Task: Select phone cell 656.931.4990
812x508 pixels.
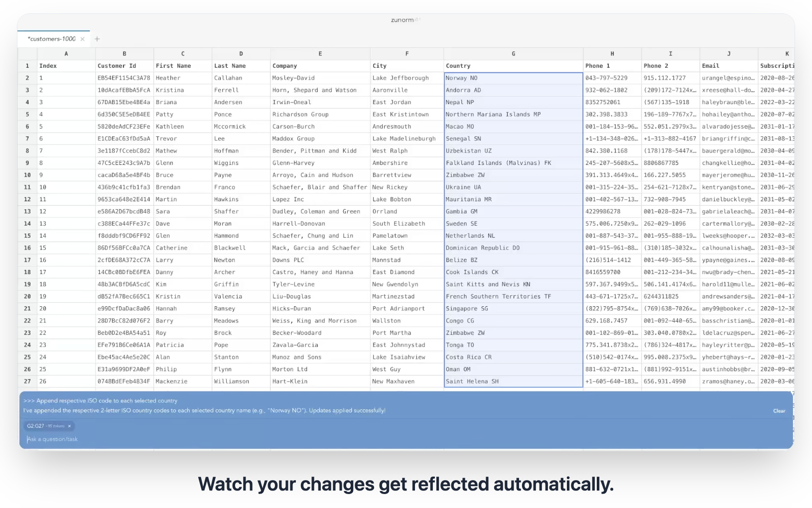Action: tap(671, 381)
